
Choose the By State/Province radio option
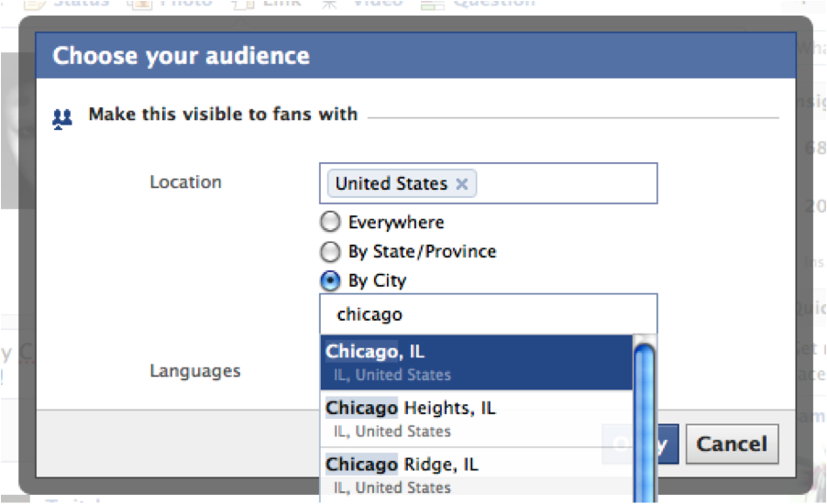click(330, 252)
